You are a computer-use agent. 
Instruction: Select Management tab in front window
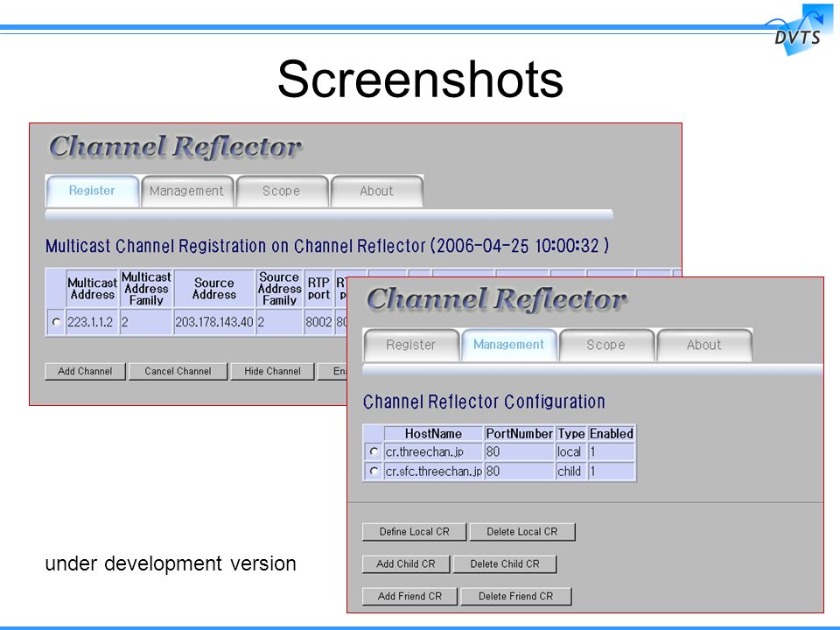509,345
